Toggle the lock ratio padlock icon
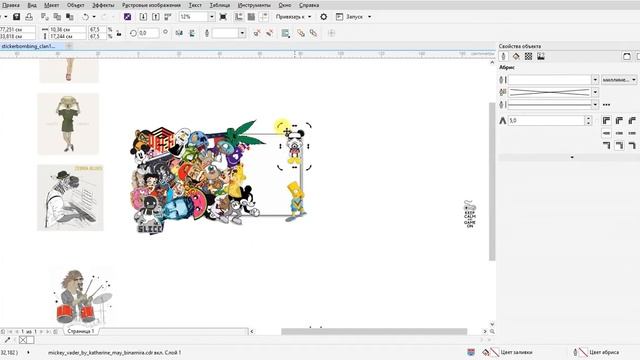 click(119, 33)
